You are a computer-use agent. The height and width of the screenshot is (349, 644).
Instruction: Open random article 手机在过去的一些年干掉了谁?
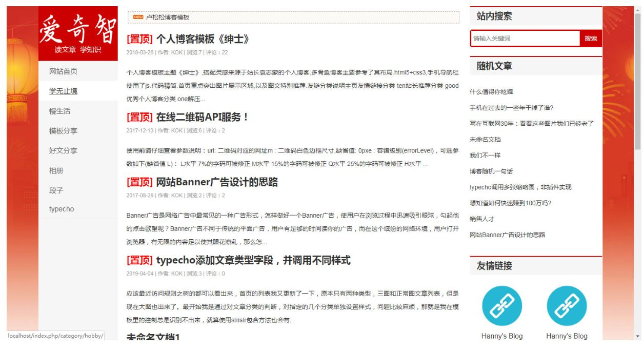point(511,108)
